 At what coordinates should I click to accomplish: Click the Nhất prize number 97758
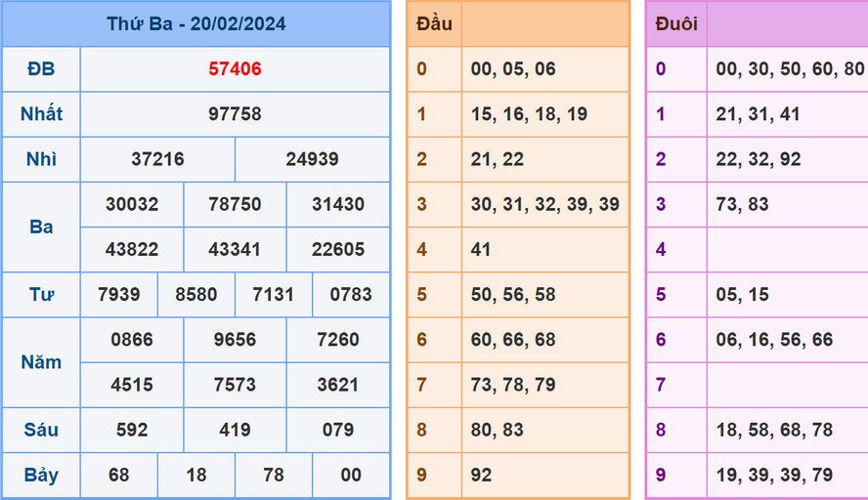[x=235, y=114]
